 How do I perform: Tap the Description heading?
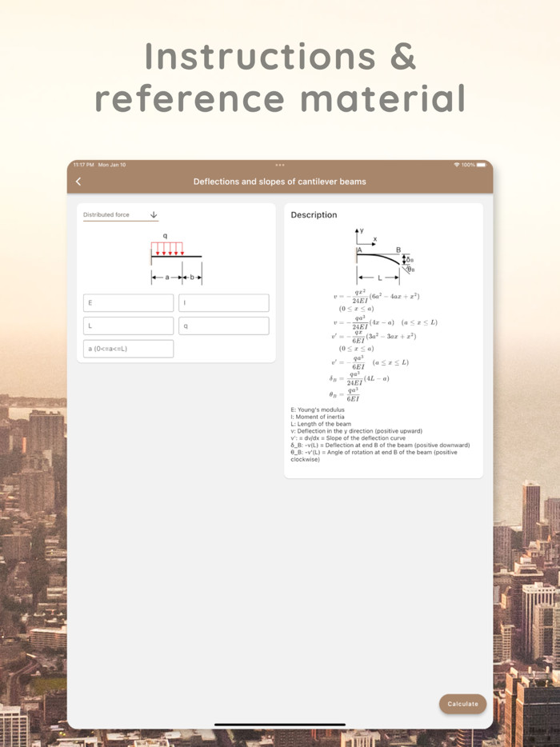314,215
